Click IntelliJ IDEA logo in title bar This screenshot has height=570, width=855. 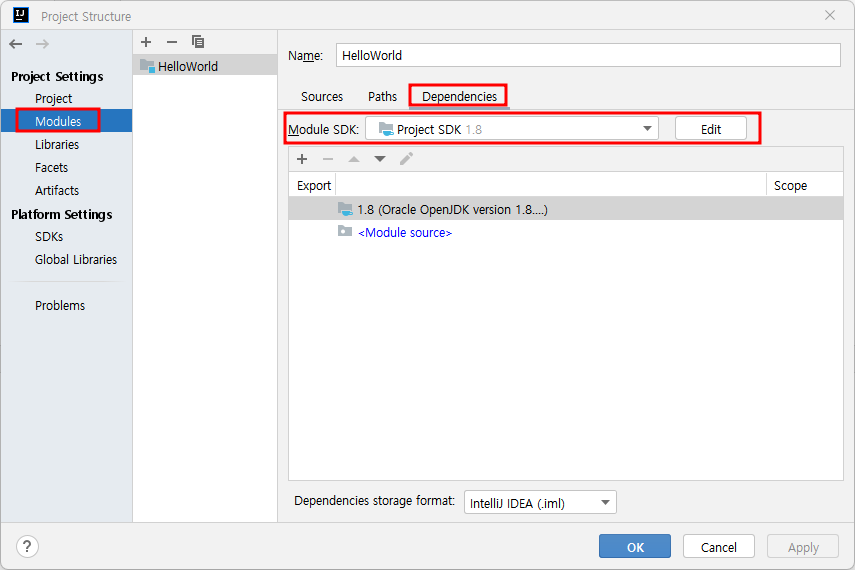(x=21, y=15)
